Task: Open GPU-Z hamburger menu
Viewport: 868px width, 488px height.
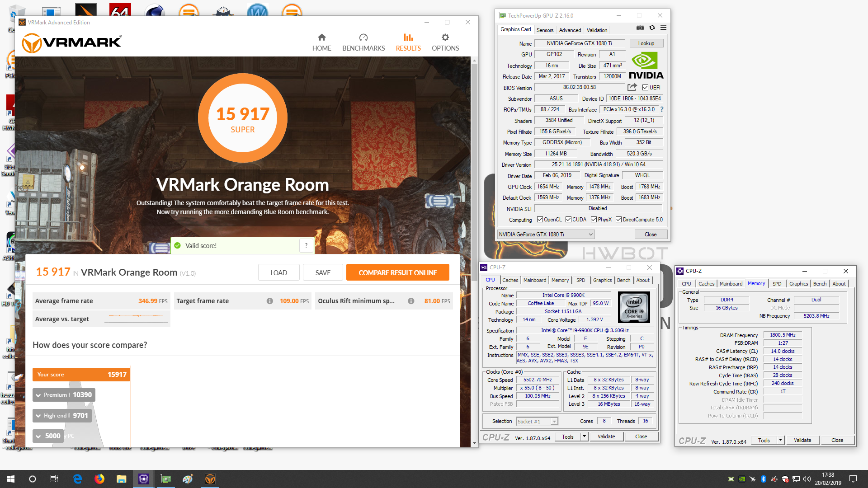Action: coord(663,28)
